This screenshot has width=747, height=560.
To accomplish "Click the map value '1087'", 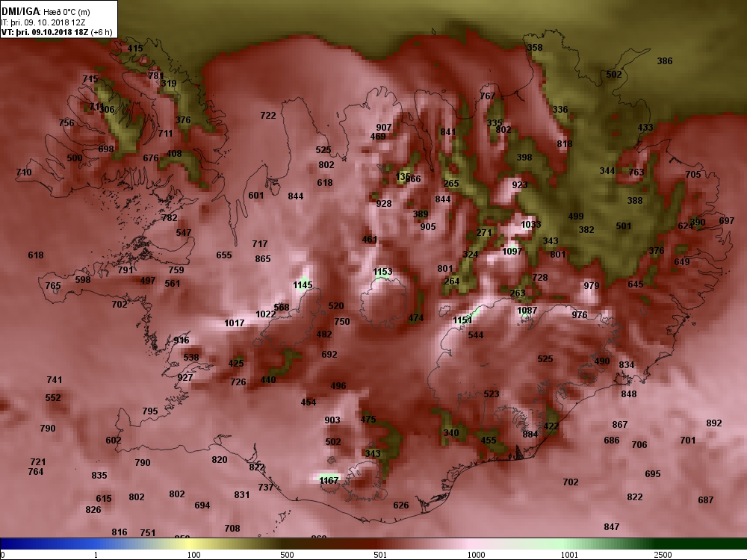I will click(527, 311).
